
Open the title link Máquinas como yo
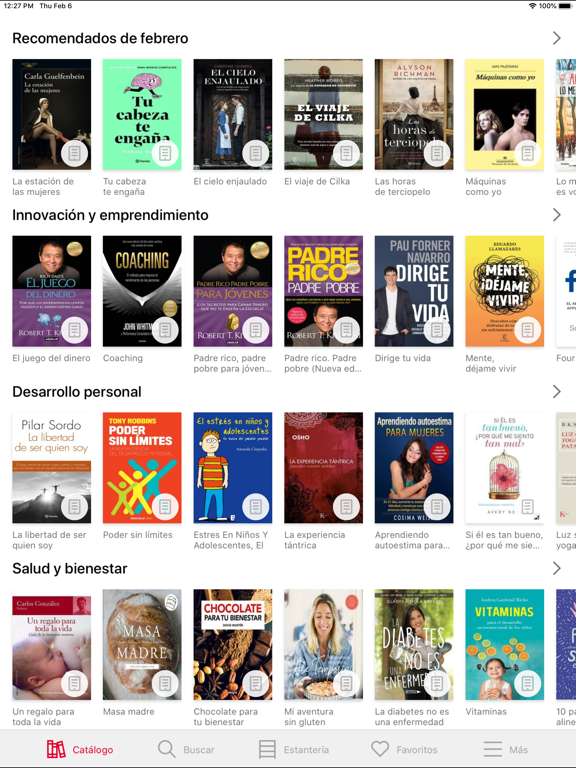point(485,187)
